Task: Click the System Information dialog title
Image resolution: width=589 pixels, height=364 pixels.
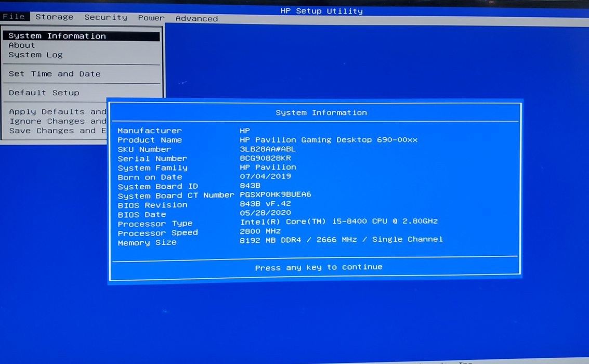Action: [x=321, y=112]
